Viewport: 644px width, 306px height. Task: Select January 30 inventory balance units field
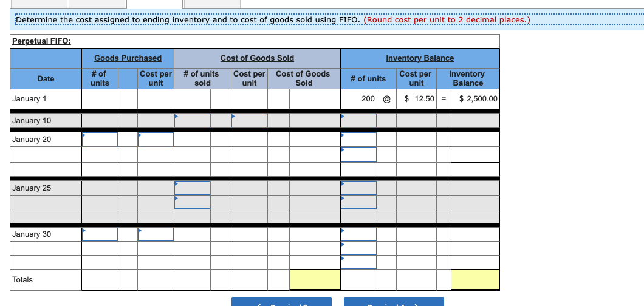[x=358, y=234]
